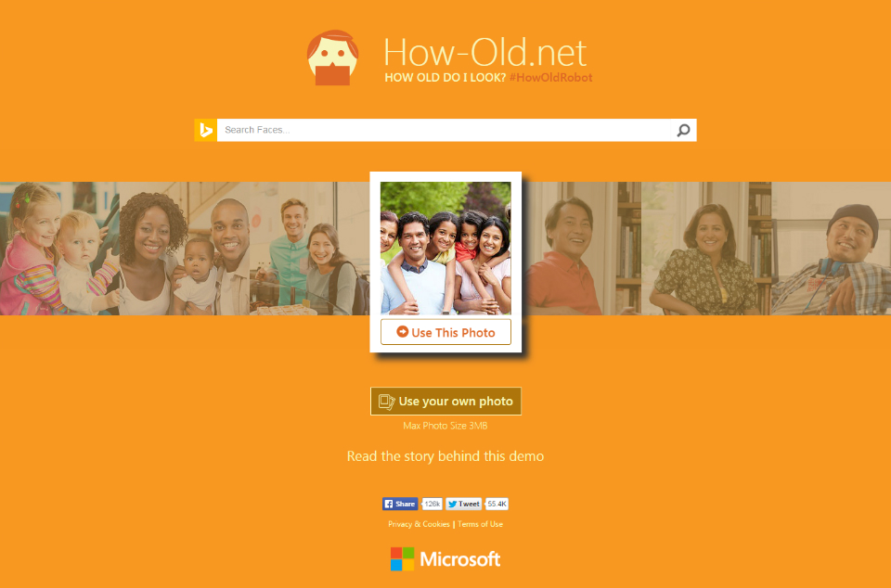Click the #HowOldRobot hashtag link
Image resolution: width=891 pixels, height=588 pixels.
click(550, 78)
